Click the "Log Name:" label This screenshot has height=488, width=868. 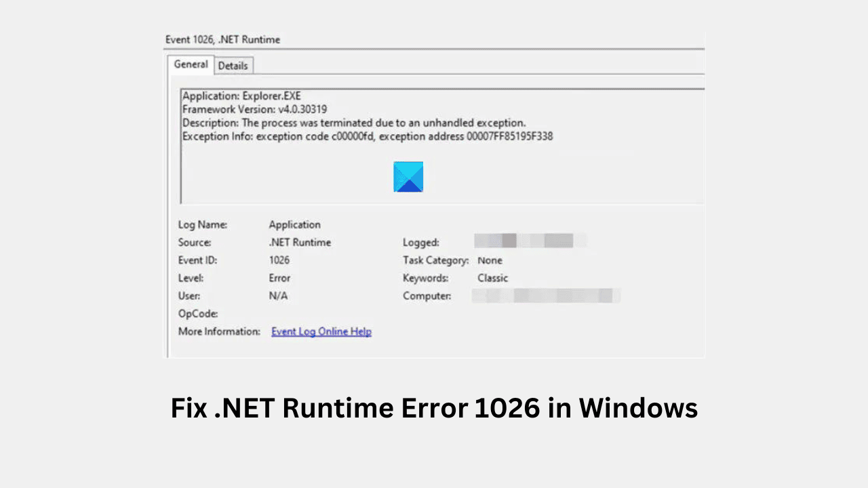[x=203, y=224]
